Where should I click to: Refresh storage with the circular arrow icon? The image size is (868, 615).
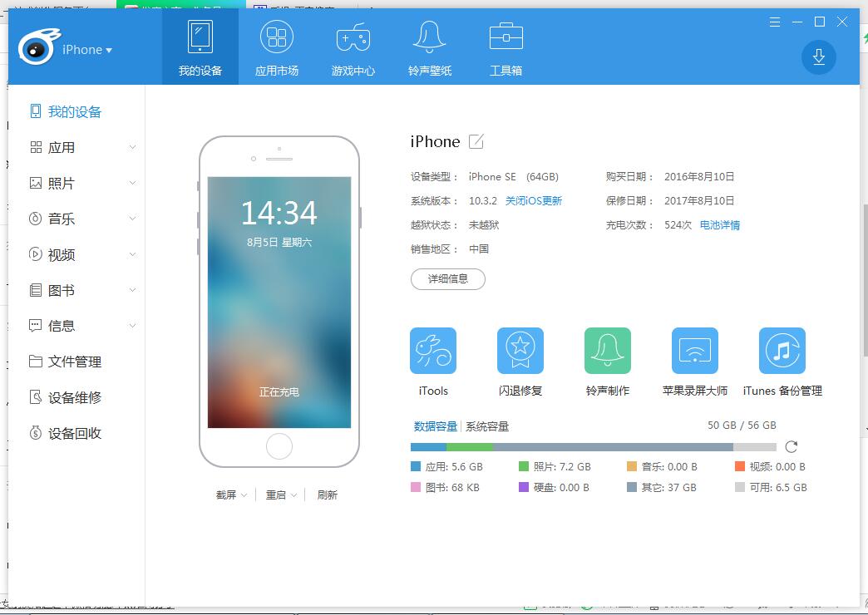tap(791, 446)
